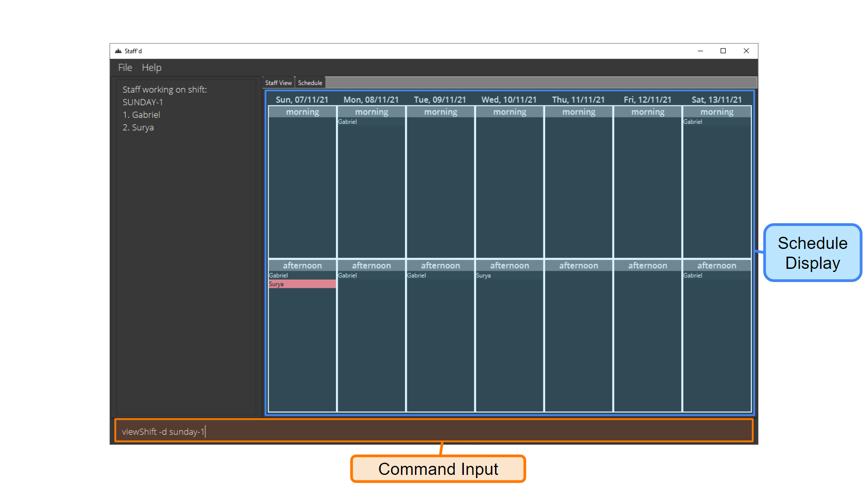Viewport: 868px width, 488px height.
Task: Close the Staff'd window
Action: (x=746, y=51)
